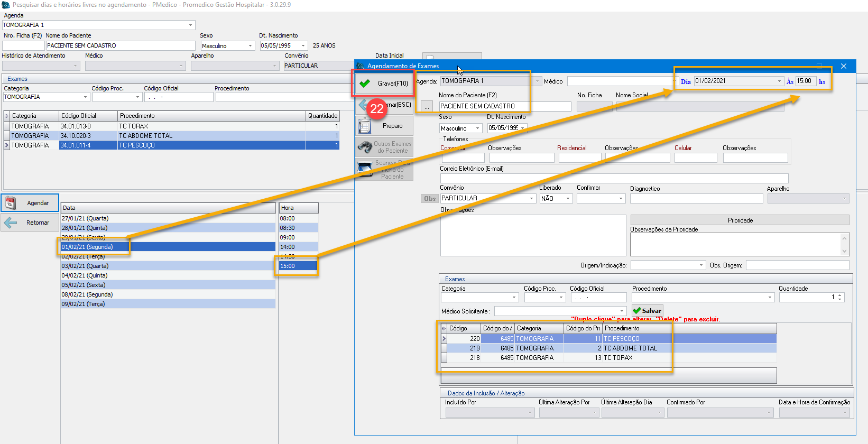The image size is (868, 444).
Task: Open the Sexo Masculino dropdown in main window
Action: click(251, 46)
